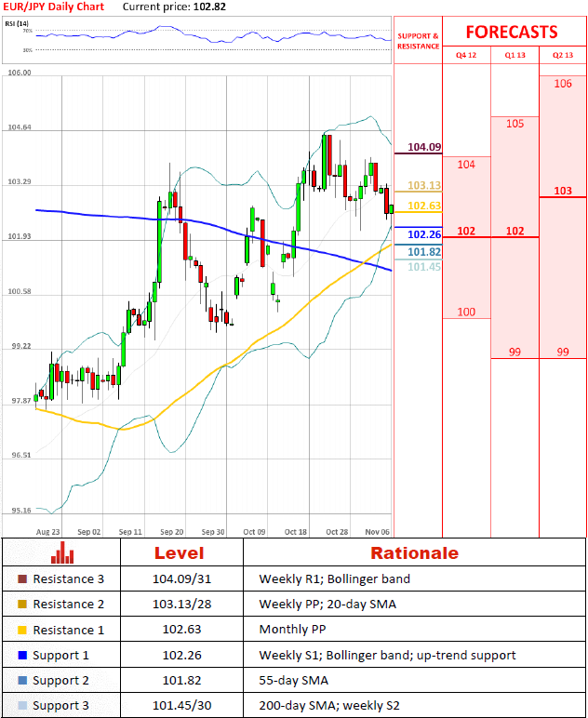Select the 104.09 resistance price label
The height and width of the screenshot is (718, 588).
pyautogui.click(x=424, y=147)
